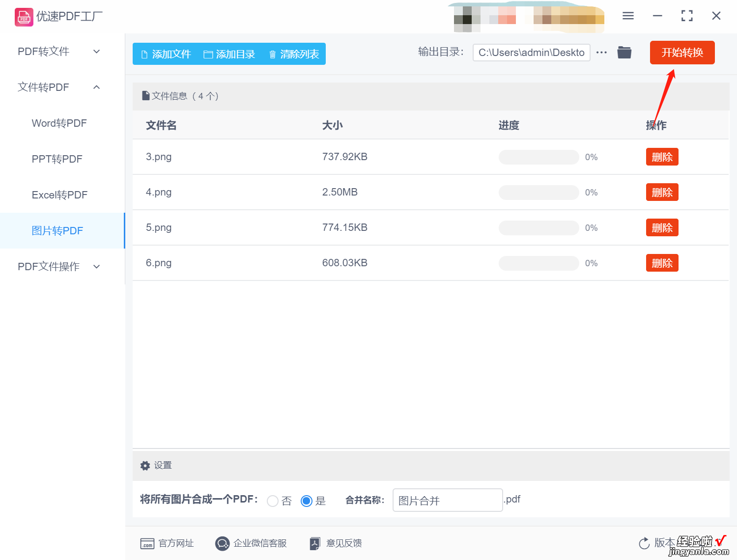Screen dimensions: 737x560
Task: Add files with 添加文件
Action: 166,54
